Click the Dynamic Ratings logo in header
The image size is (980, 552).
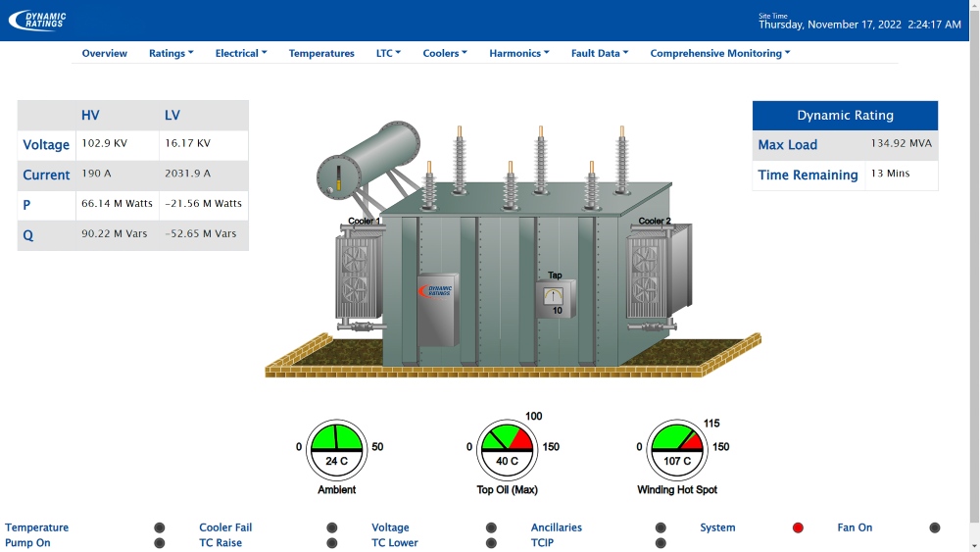pos(37,21)
